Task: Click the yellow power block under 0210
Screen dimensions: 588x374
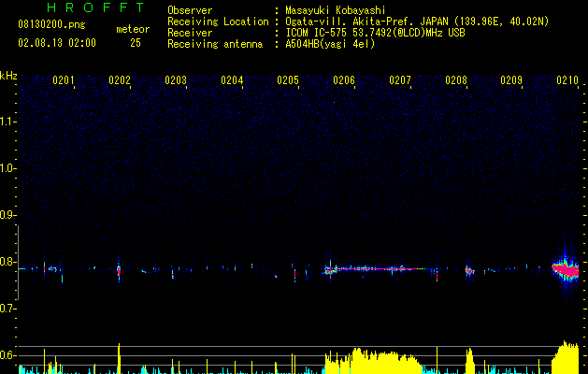Action: click(x=566, y=358)
